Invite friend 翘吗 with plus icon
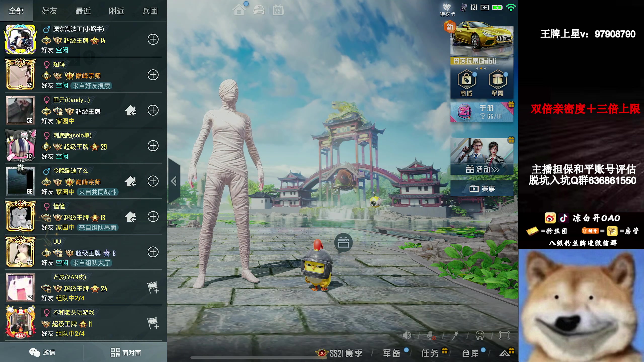 [153, 75]
